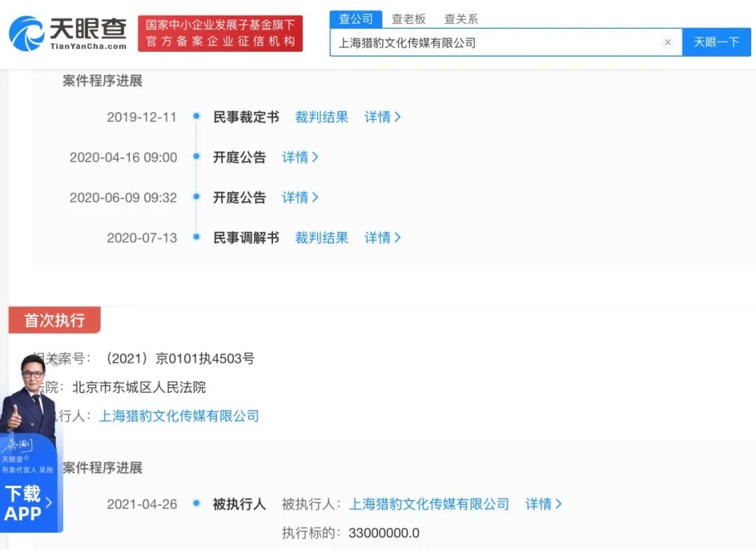Clear the search box with the X icon

click(x=668, y=43)
